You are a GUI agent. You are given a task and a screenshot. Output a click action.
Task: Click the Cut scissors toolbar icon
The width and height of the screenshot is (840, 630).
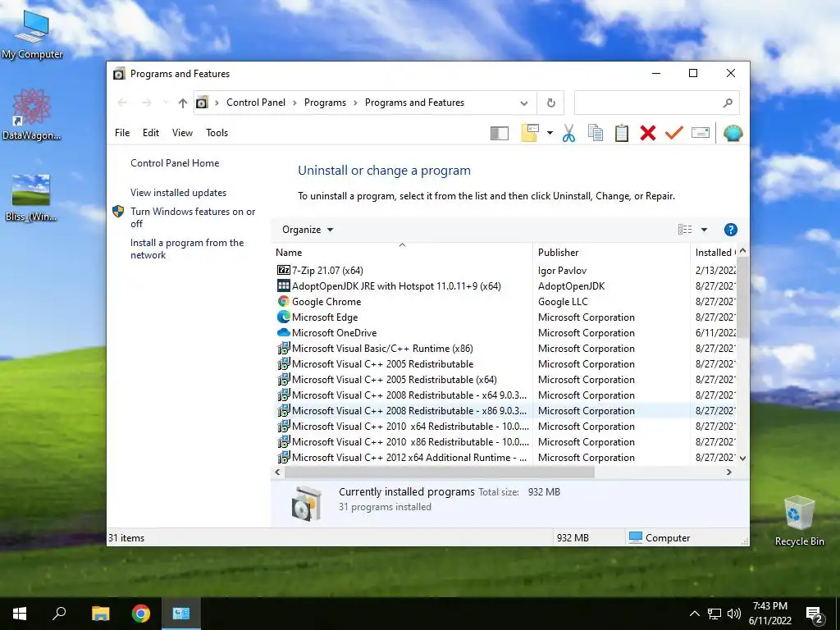(x=568, y=133)
